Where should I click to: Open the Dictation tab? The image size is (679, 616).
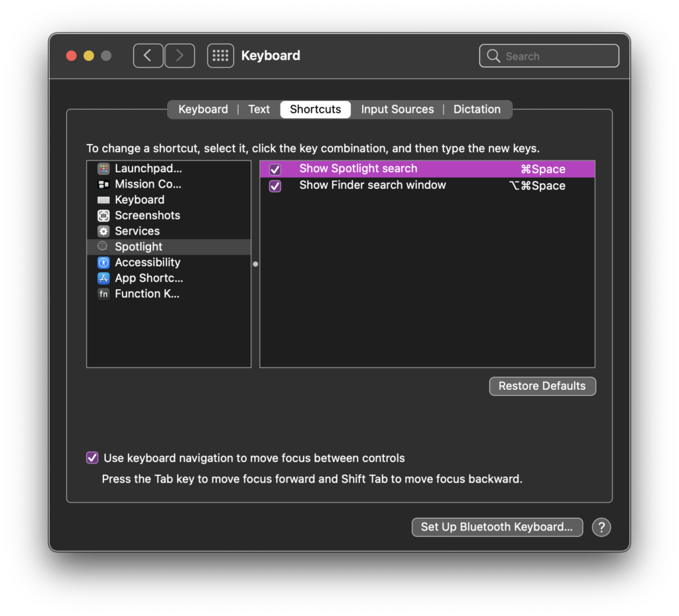point(477,109)
